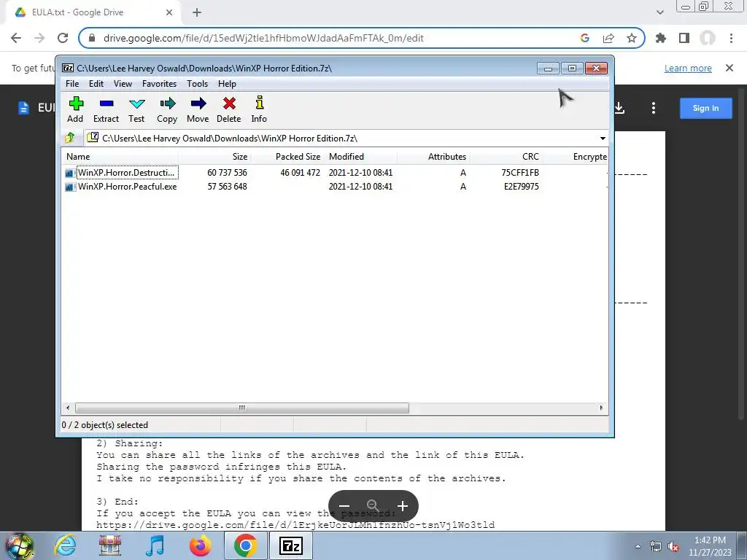Download the file in Google Drive

[619, 108]
